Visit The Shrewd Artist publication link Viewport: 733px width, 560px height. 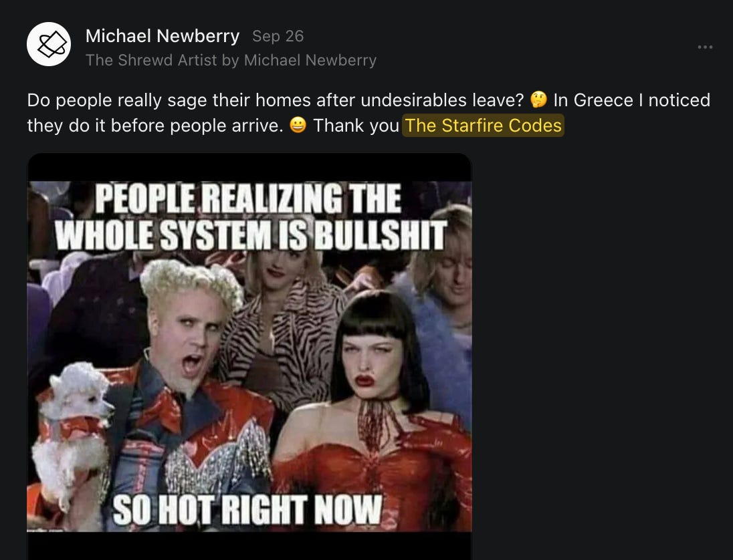point(231,60)
